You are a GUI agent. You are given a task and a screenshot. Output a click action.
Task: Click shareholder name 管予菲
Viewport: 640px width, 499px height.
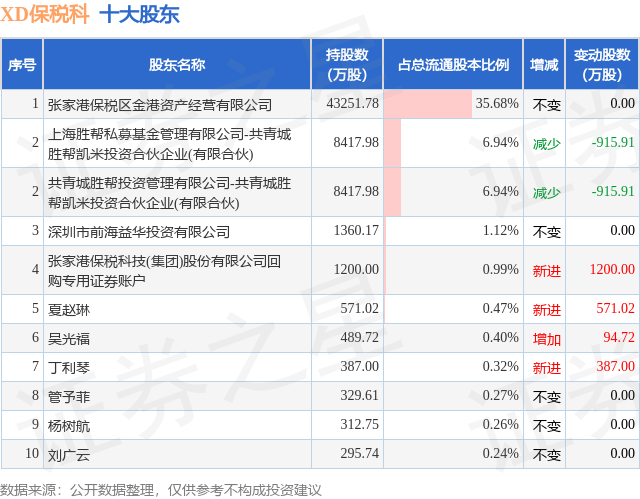pyautogui.click(x=69, y=397)
